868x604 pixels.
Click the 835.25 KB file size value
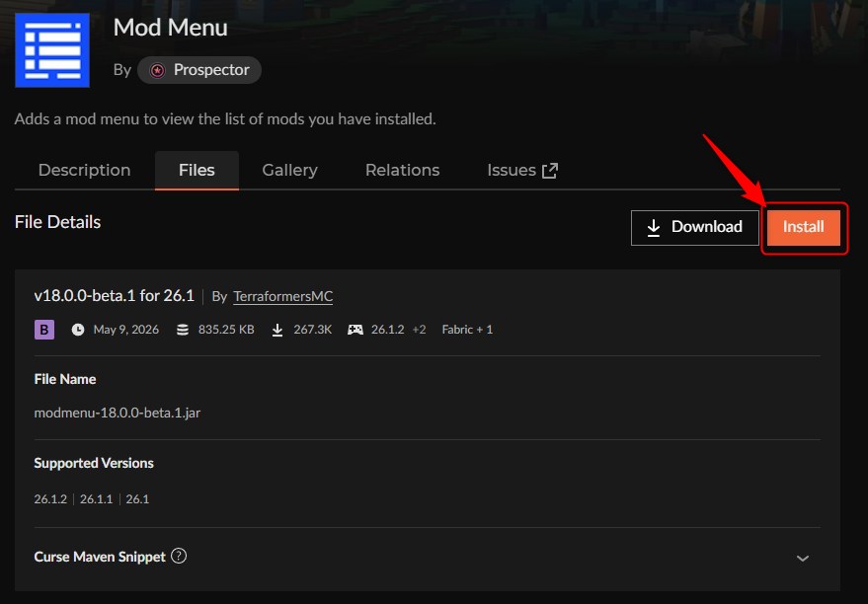tap(226, 330)
